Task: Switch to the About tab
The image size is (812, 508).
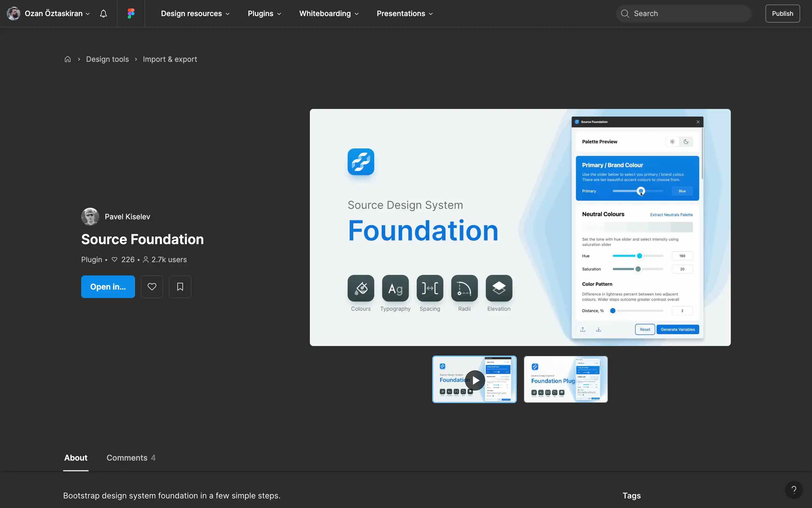Action: coord(76,457)
